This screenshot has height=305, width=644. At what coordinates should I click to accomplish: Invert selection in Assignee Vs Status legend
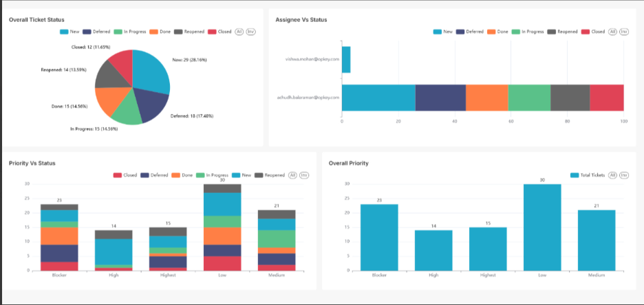pyautogui.click(x=624, y=32)
